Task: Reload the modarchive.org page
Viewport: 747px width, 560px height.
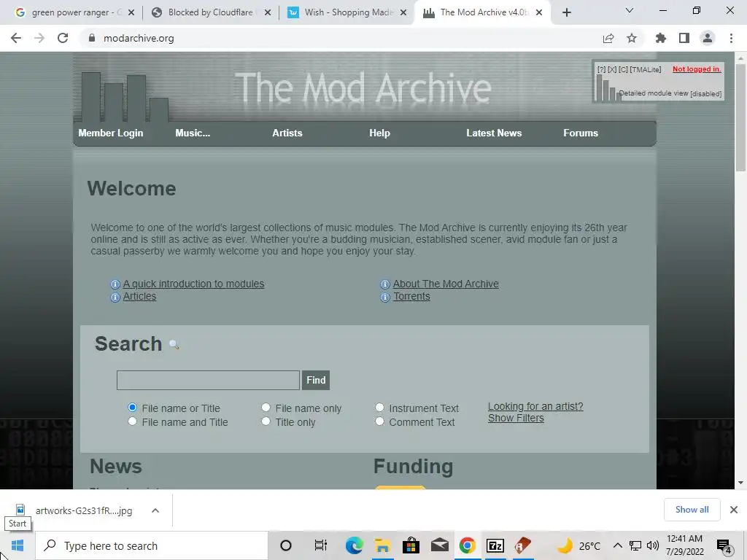Action: coord(63,38)
